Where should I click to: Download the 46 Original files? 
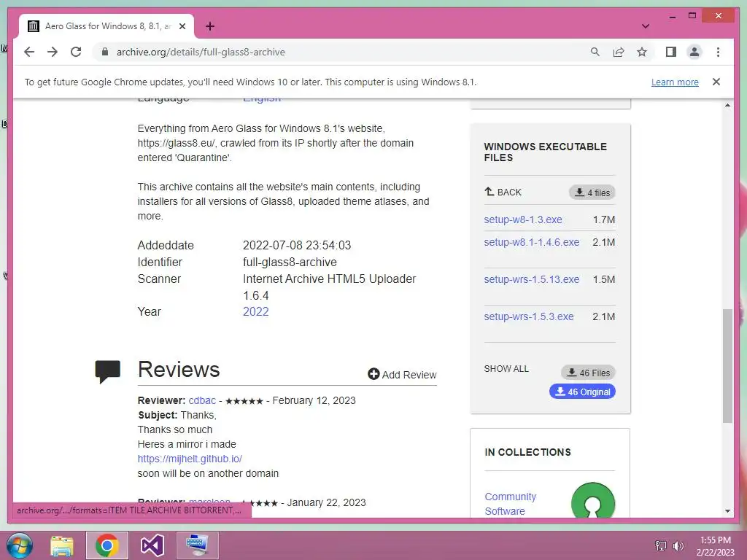[582, 392]
